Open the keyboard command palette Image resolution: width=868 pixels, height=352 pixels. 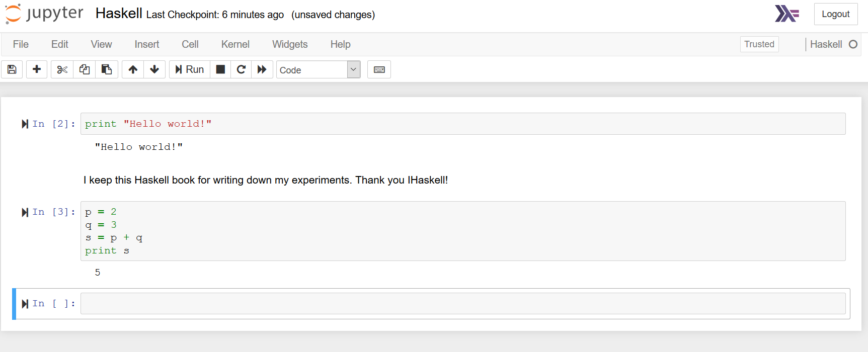click(379, 69)
